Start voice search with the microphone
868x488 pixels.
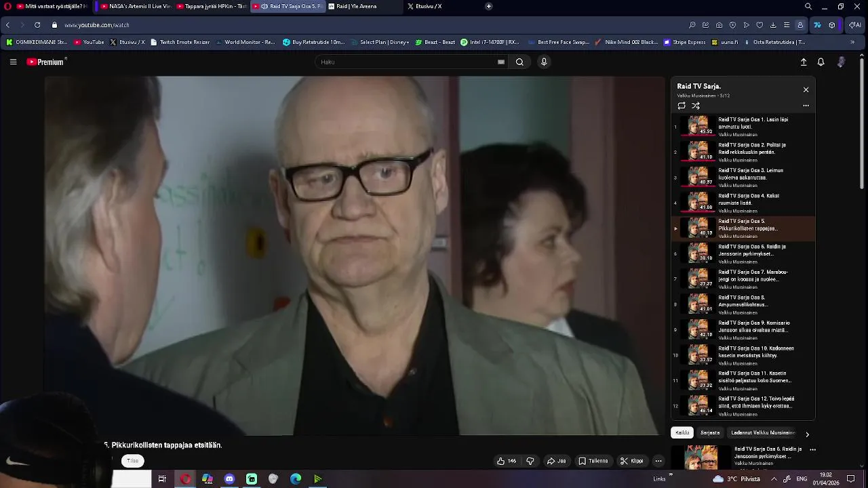[543, 62]
